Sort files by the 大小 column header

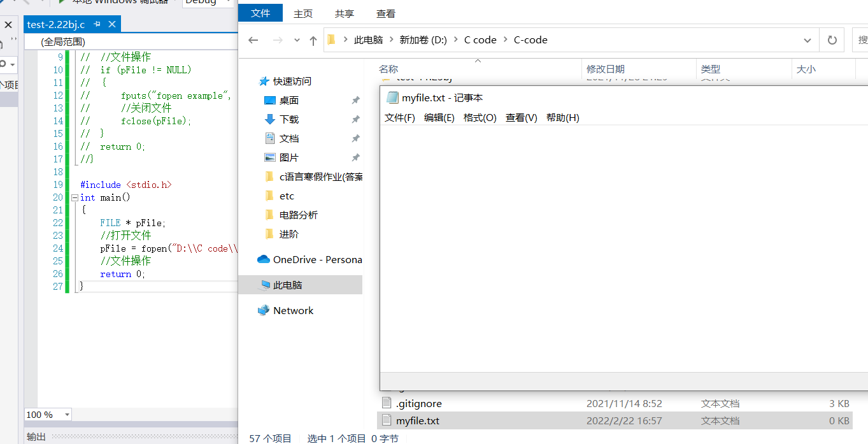[x=806, y=69]
